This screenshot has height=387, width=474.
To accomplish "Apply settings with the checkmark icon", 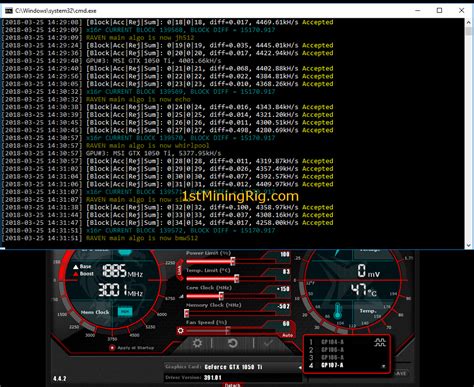I will click(269, 343).
